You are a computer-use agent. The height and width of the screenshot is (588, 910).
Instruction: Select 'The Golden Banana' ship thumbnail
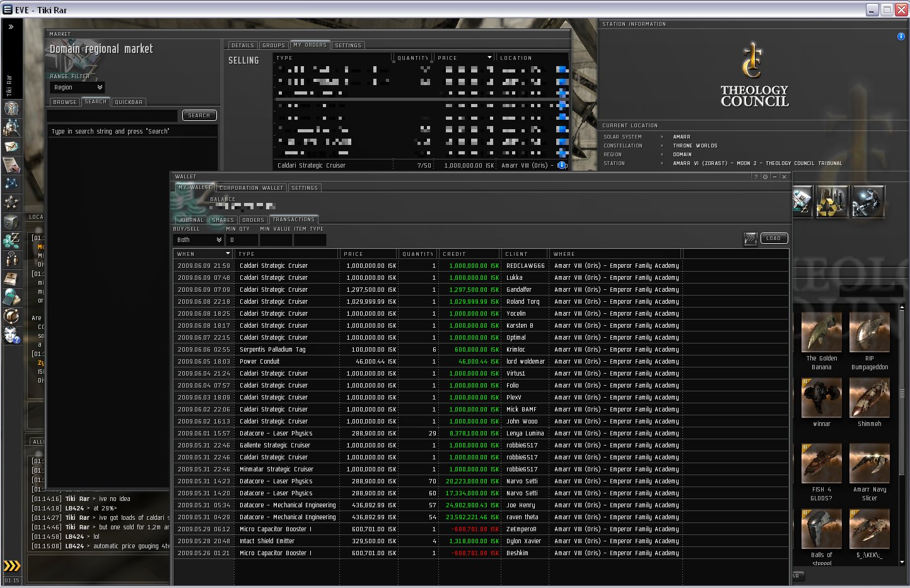[x=822, y=333]
